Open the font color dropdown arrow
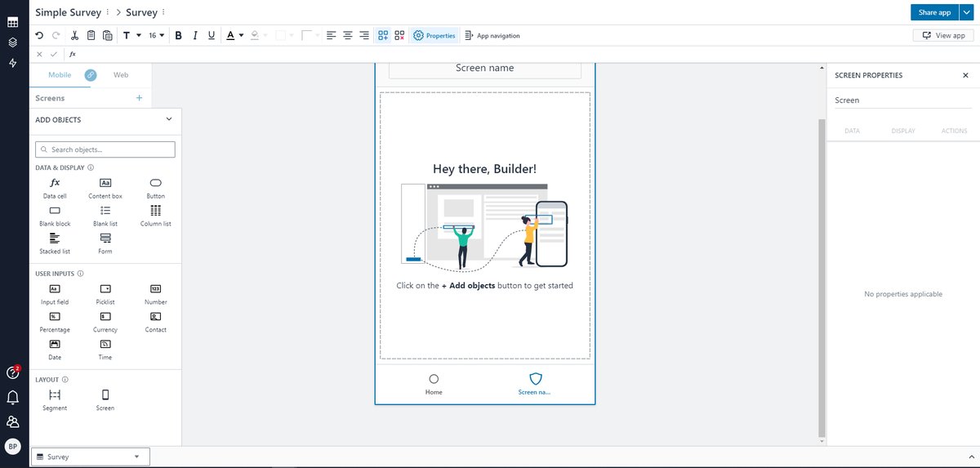 pos(241,35)
